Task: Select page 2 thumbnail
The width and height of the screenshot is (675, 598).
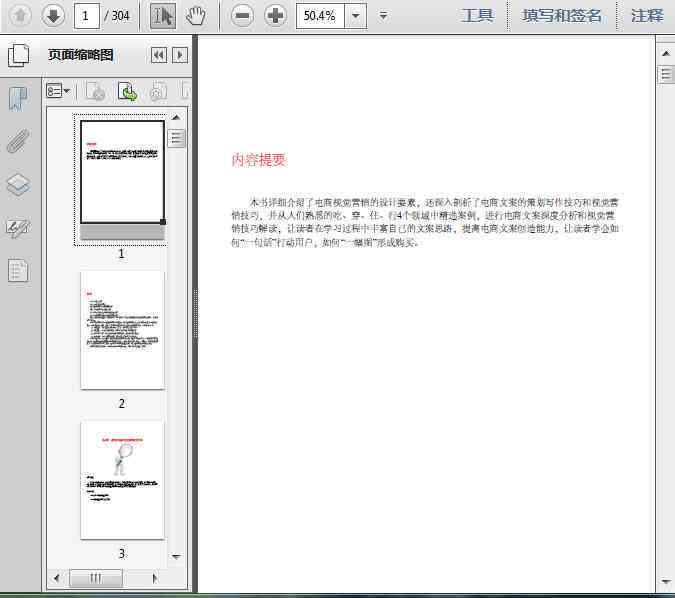Action: 122,330
